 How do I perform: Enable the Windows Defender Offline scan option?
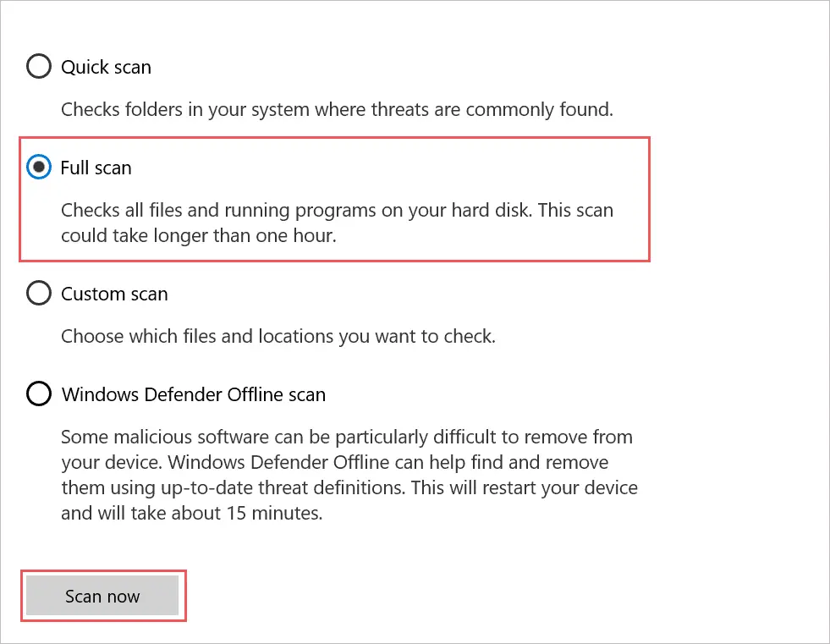click(x=39, y=394)
